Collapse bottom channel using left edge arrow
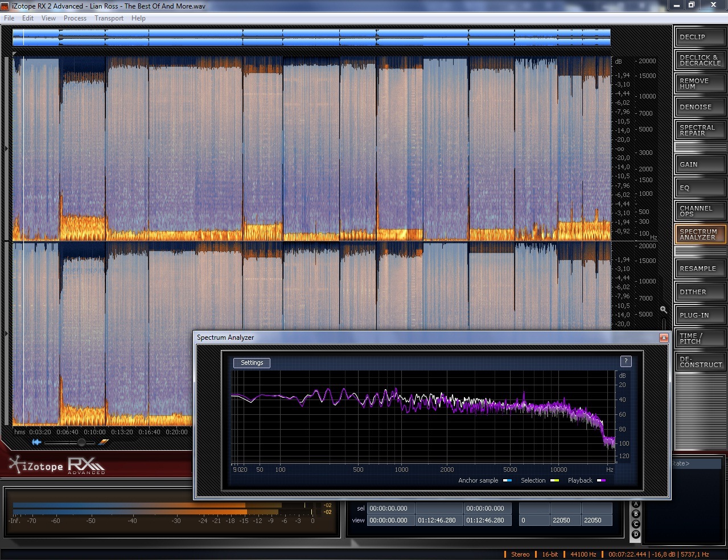This screenshot has height=560, width=728. [x=6, y=333]
